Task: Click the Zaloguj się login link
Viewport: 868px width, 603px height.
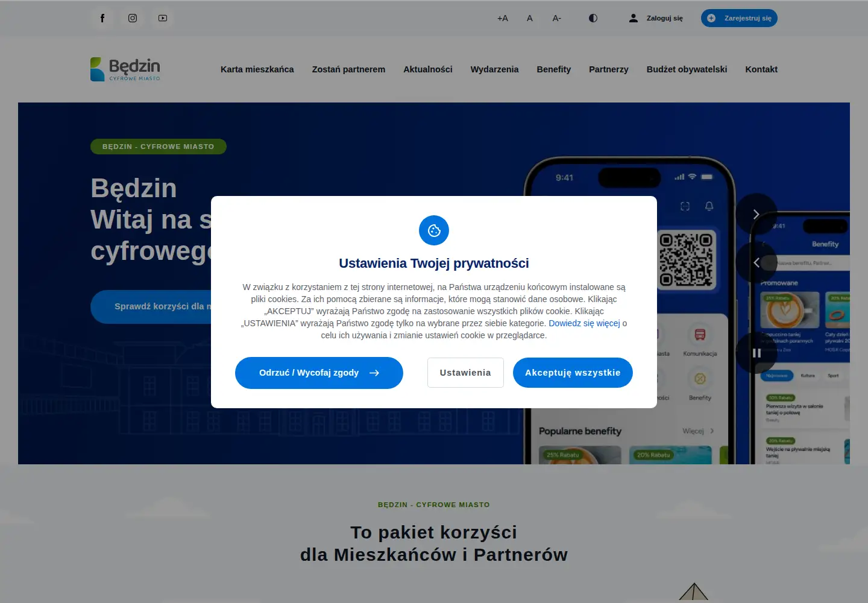Action: (656, 18)
